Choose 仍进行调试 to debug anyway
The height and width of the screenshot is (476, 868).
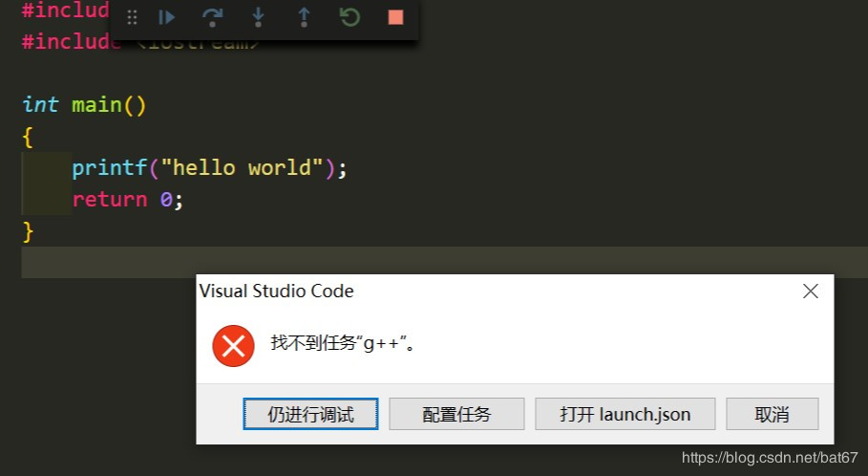310,414
